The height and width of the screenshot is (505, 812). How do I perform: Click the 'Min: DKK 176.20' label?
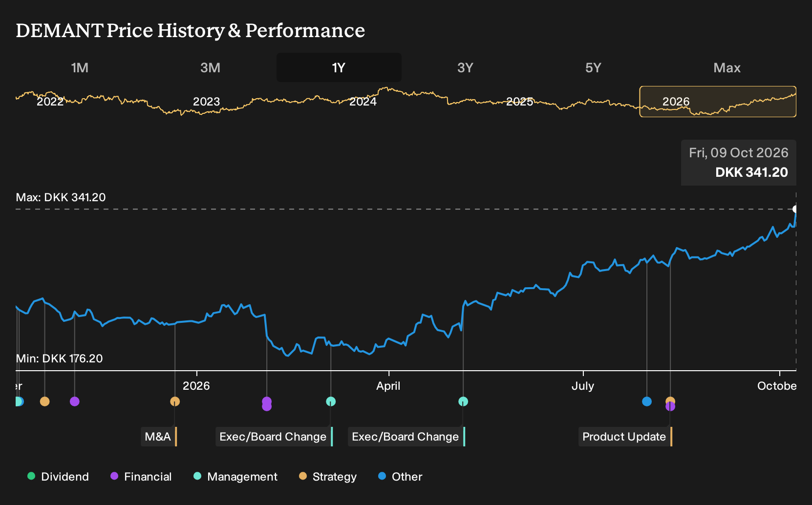point(59,358)
